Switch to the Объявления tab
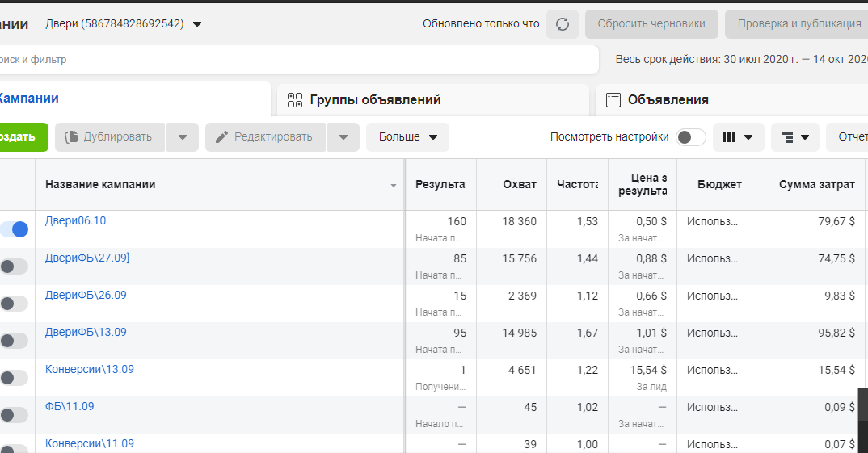The image size is (868, 453). tap(731, 100)
